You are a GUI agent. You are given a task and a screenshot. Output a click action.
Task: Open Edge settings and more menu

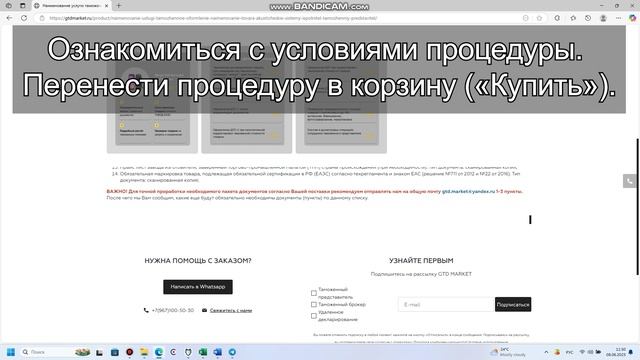coord(618,18)
